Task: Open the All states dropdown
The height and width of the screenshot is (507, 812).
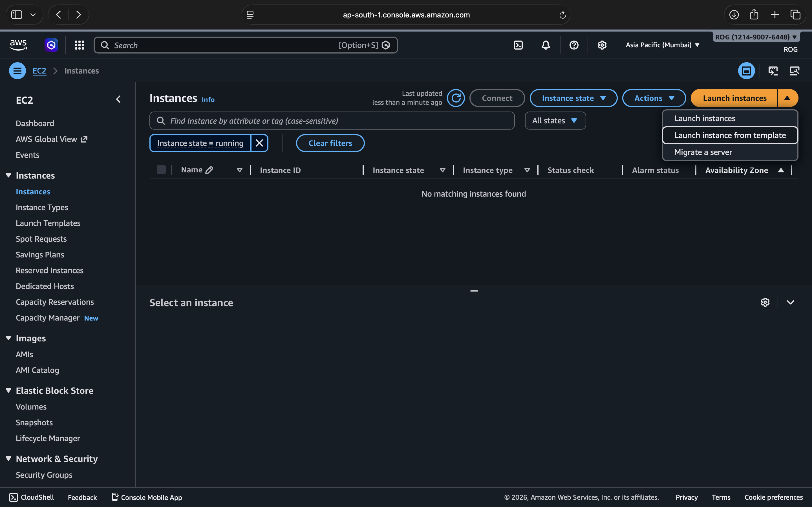Action: [555, 121]
